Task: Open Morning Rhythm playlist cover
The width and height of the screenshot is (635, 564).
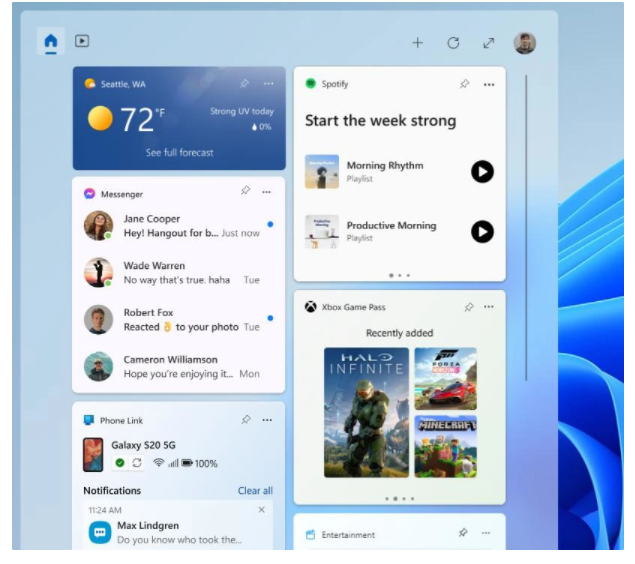Action: (x=322, y=172)
